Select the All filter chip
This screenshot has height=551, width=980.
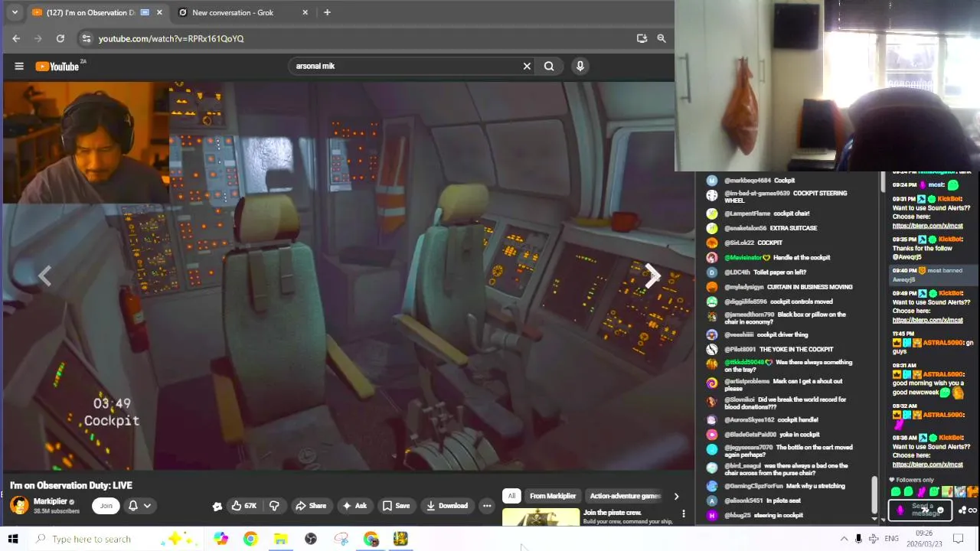(x=511, y=496)
